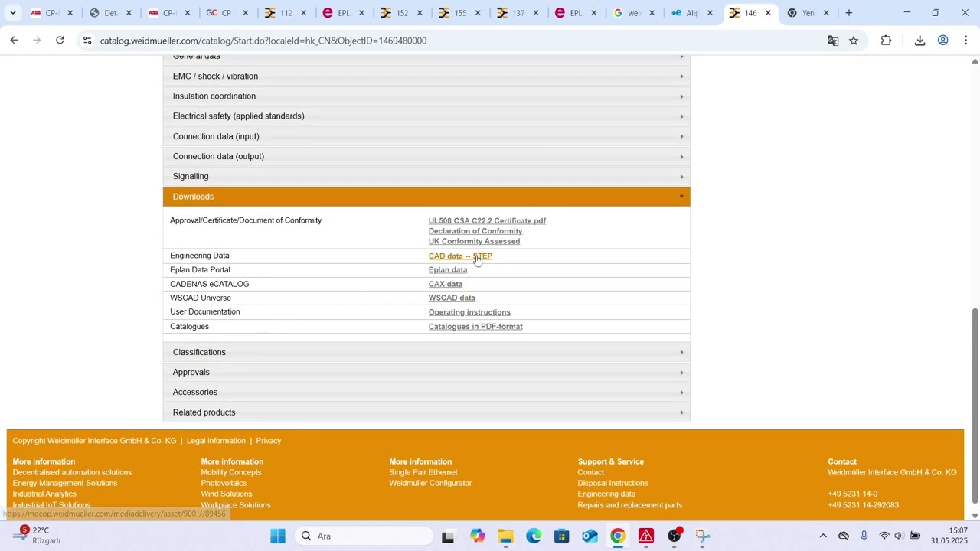Expand the Classifications section
This screenshot has height=551, width=980.
(x=426, y=352)
